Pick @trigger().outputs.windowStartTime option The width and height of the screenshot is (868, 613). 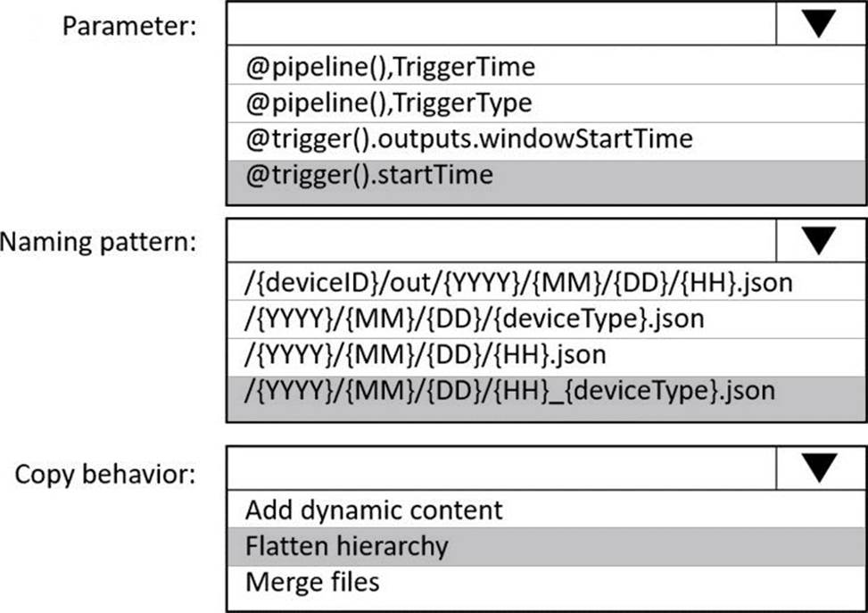[468, 138]
